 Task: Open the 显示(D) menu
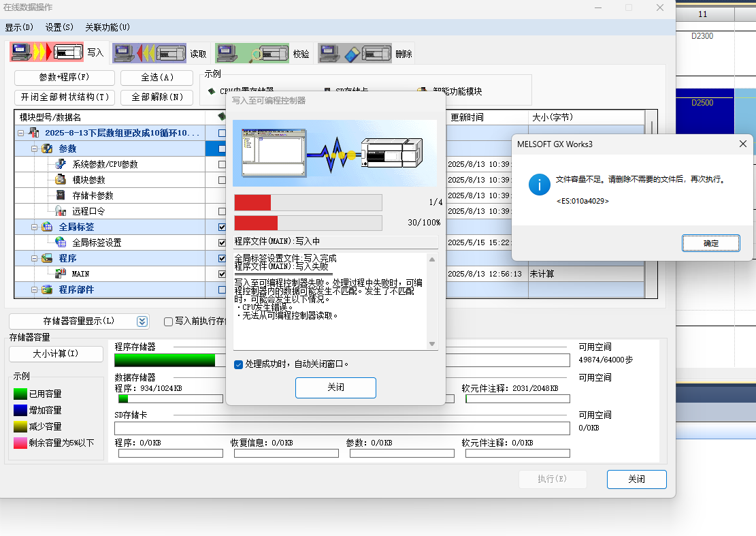pos(19,27)
